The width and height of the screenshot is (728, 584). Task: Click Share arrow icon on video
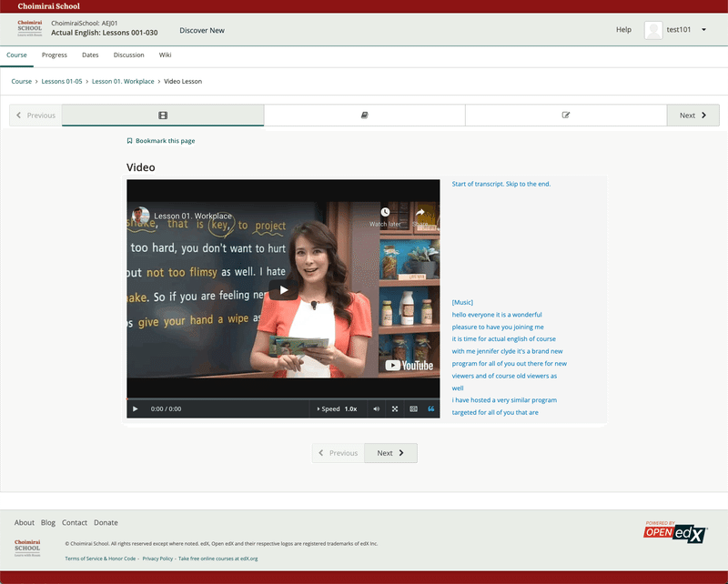pyautogui.click(x=420, y=212)
